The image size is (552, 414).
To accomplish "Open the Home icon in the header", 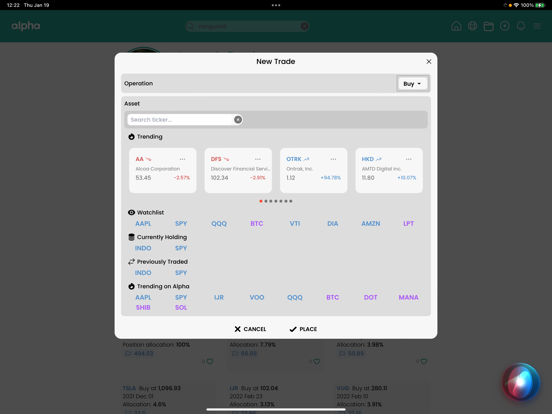I will pos(456,26).
